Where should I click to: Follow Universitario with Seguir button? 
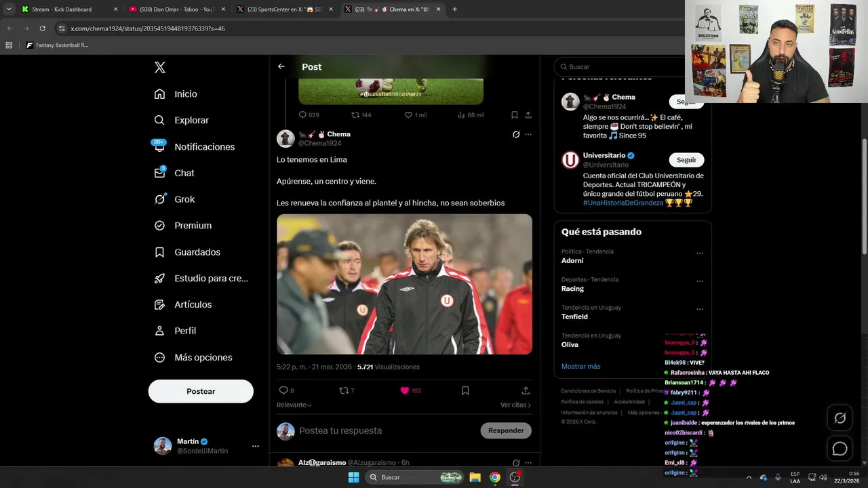point(686,160)
